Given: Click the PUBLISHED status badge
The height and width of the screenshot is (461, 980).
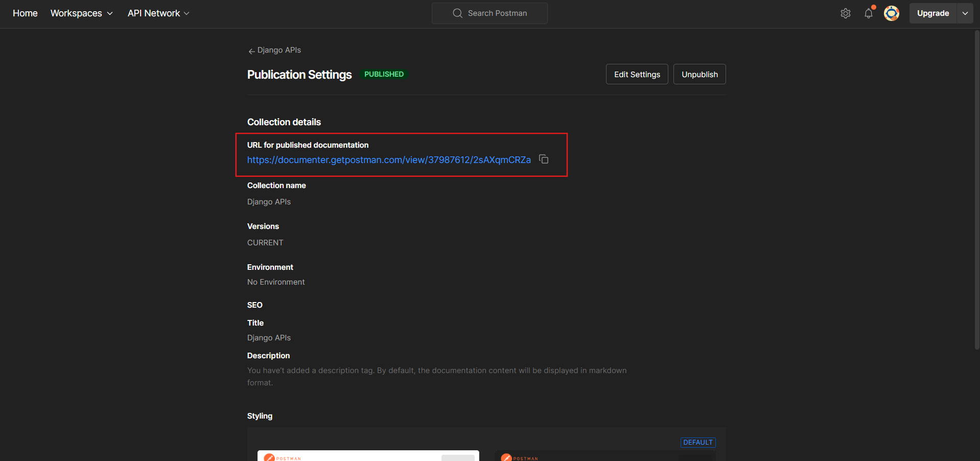Looking at the screenshot, I should (384, 74).
